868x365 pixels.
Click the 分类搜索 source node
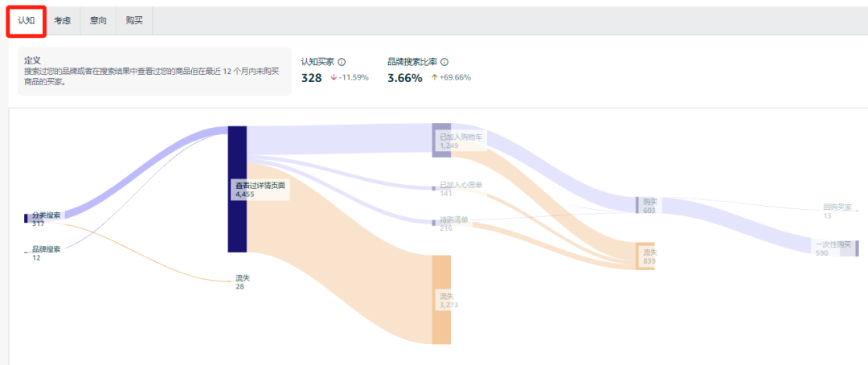26,218
